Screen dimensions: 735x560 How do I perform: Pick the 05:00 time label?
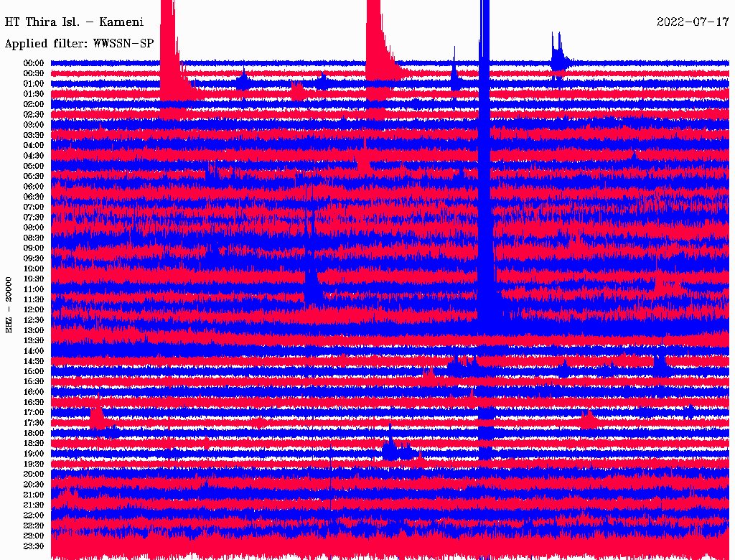(34, 166)
